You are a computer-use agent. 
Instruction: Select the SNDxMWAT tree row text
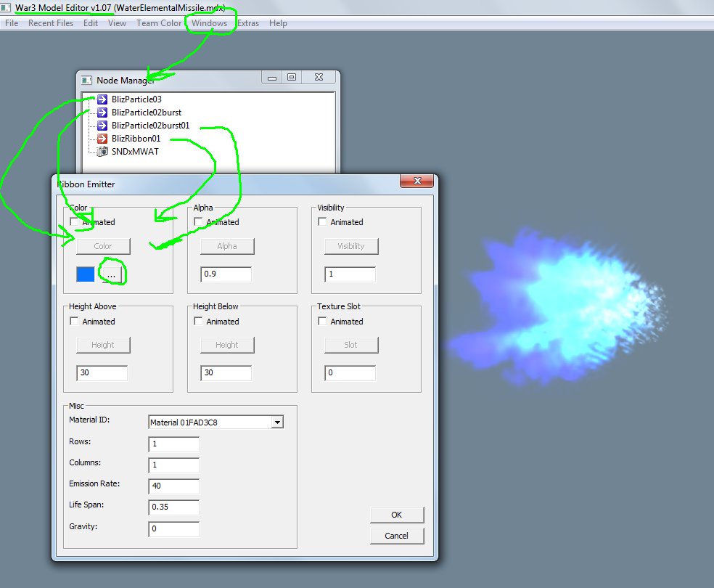pos(135,151)
